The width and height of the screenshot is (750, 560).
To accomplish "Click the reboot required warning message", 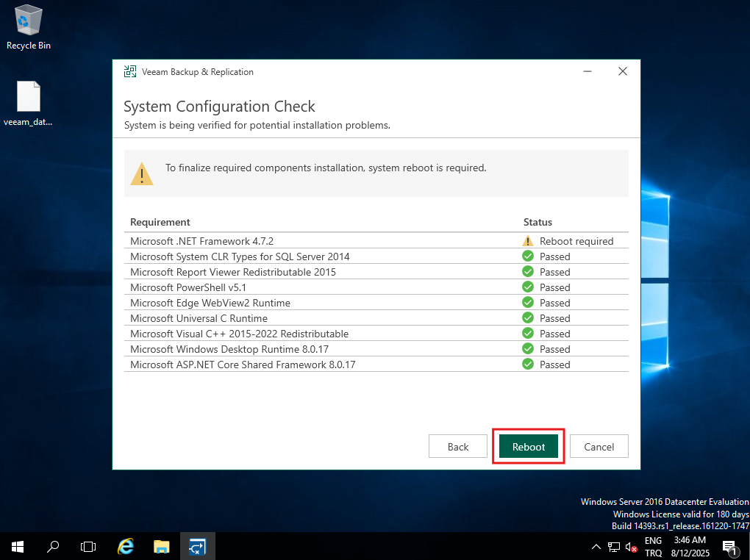I will click(x=326, y=168).
